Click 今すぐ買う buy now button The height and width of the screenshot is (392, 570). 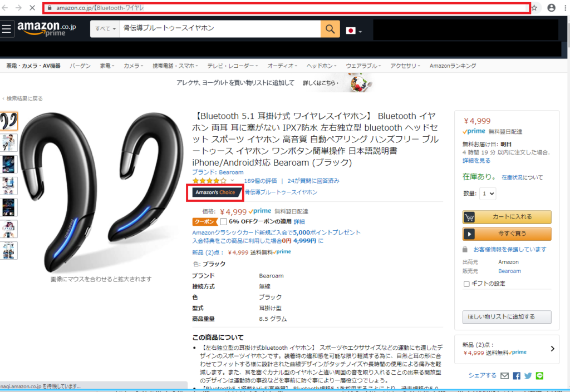tap(507, 234)
